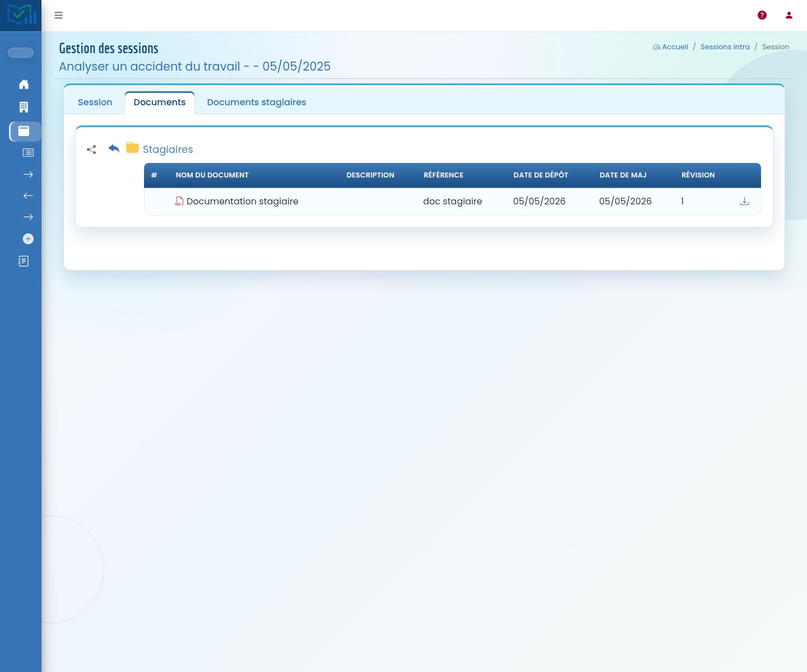Screen dimensions: 807x672
Task: Download the Documentation stagiaire file
Action: pos(744,201)
